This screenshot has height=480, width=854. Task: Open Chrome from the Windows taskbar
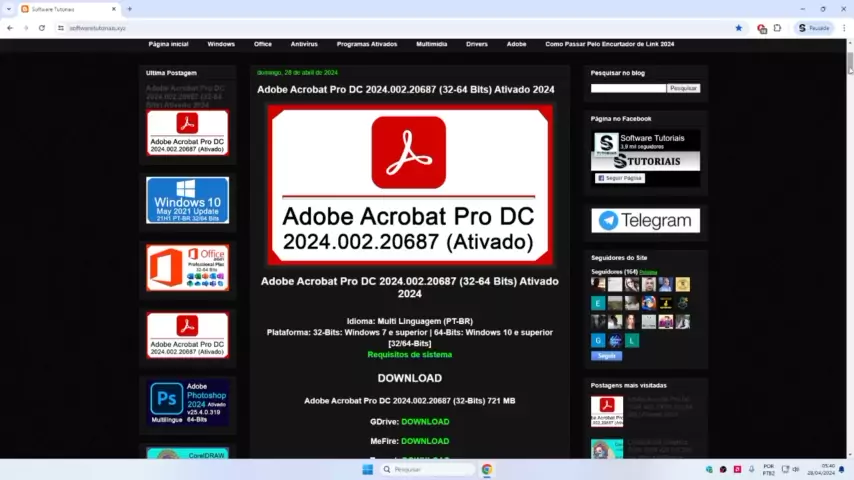click(487, 469)
